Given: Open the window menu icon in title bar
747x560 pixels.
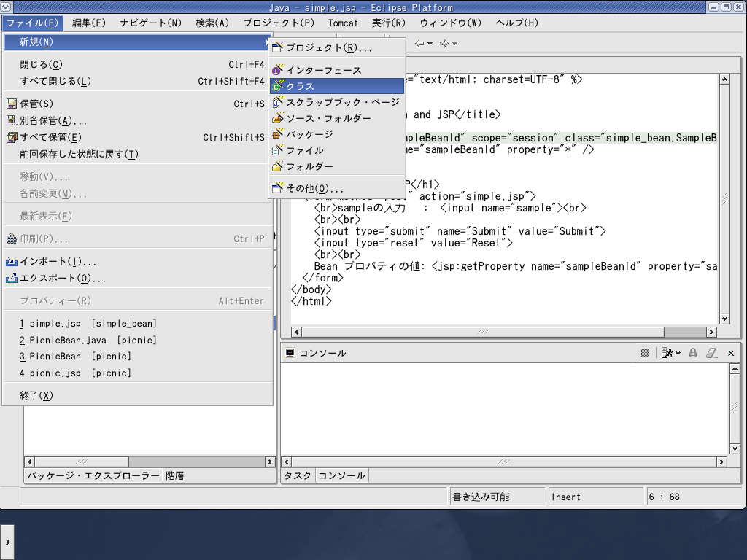Looking at the screenshot, I should tap(6, 7).
